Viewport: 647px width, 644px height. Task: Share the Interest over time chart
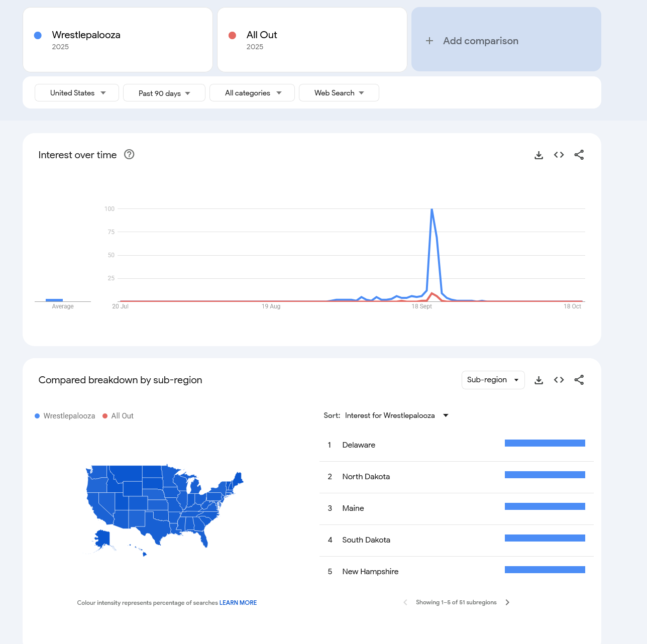(x=579, y=155)
